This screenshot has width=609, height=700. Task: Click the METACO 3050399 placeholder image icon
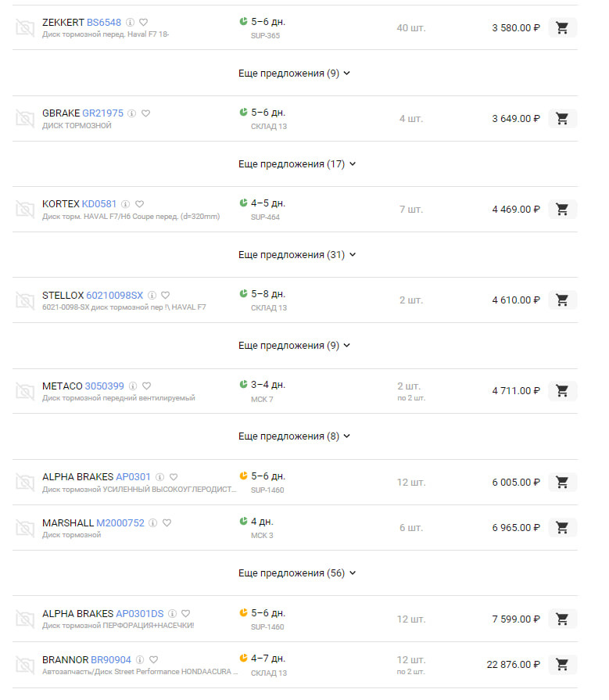tap(25, 391)
